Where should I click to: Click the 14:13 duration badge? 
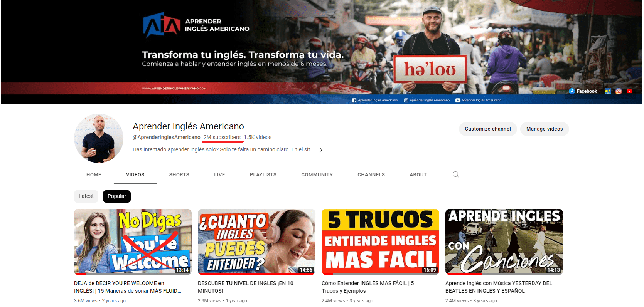pyautogui.click(x=553, y=270)
